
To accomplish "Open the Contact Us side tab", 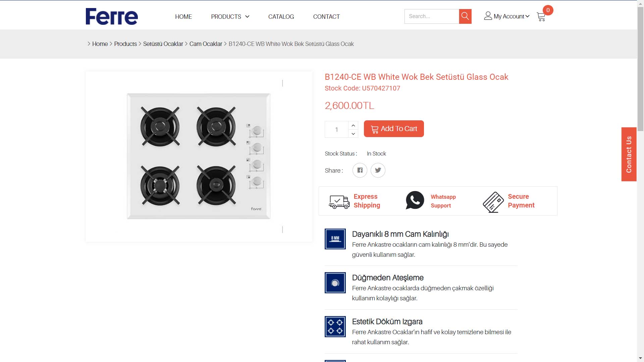I will click(x=629, y=154).
